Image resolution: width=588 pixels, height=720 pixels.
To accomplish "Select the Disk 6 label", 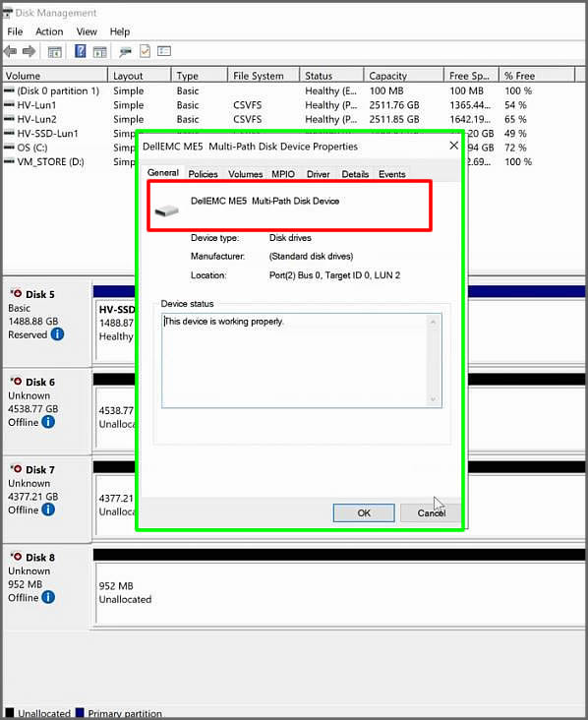I will point(40,382).
